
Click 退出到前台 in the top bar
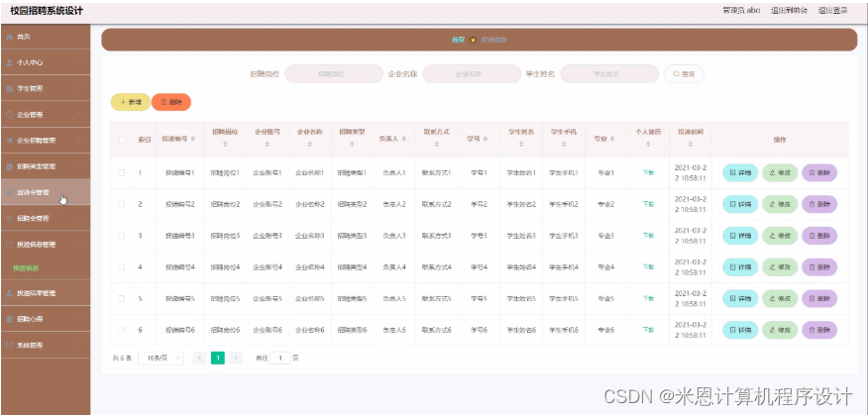point(789,11)
